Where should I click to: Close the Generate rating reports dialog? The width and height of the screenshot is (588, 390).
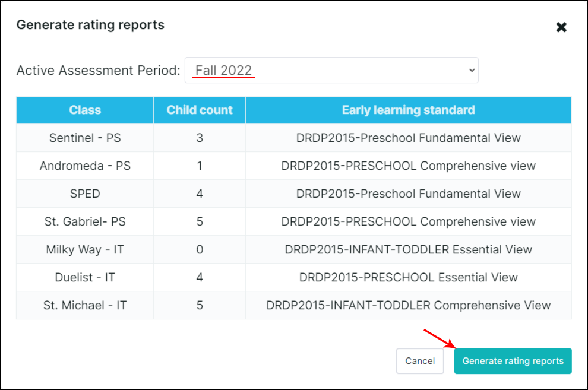[561, 27]
